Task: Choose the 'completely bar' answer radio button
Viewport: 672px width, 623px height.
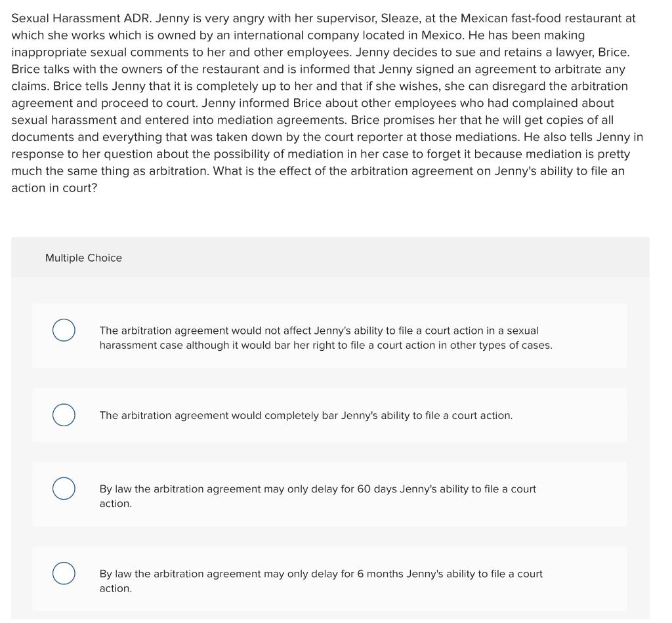Action: point(64,415)
